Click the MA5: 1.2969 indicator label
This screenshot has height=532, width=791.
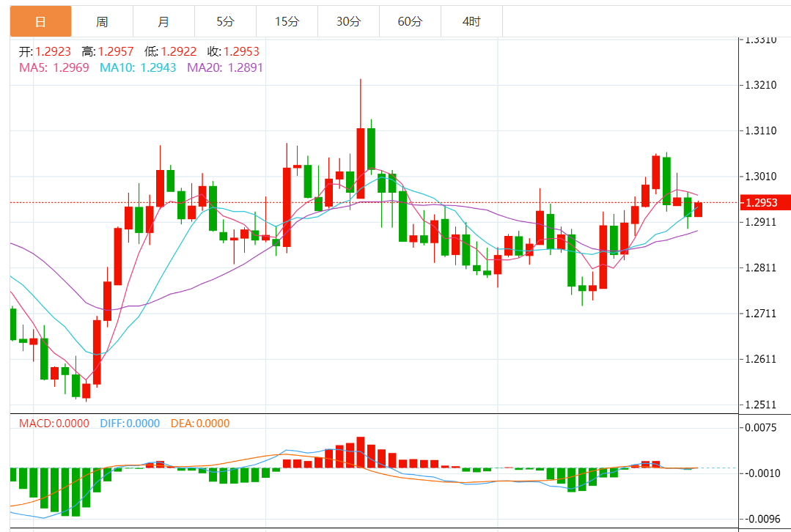tap(54, 67)
